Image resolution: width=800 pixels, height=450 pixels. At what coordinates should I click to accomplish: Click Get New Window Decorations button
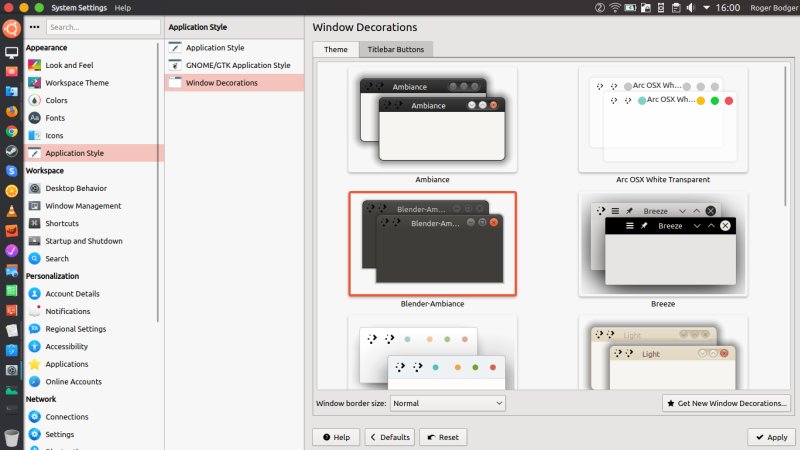pyautogui.click(x=727, y=403)
